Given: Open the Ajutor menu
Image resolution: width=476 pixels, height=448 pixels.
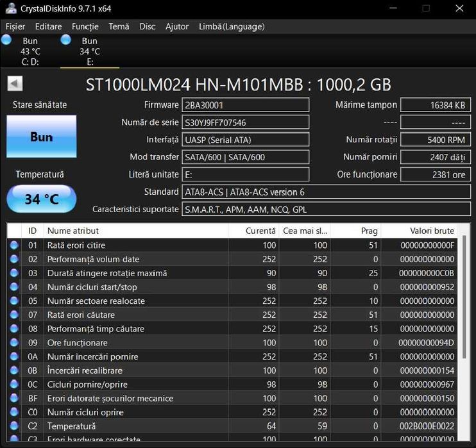Looking at the screenshot, I should click(x=177, y=27).
